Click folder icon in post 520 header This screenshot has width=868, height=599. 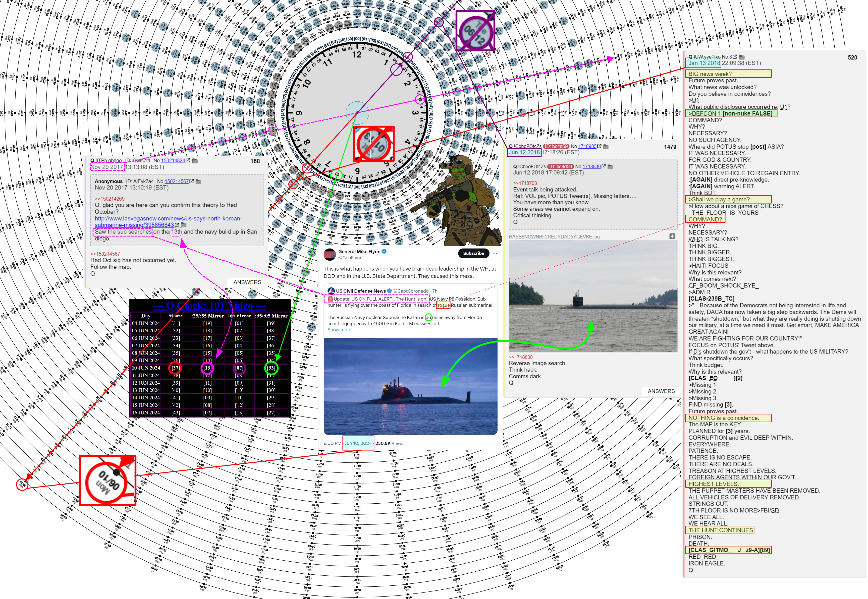[741, 57]
